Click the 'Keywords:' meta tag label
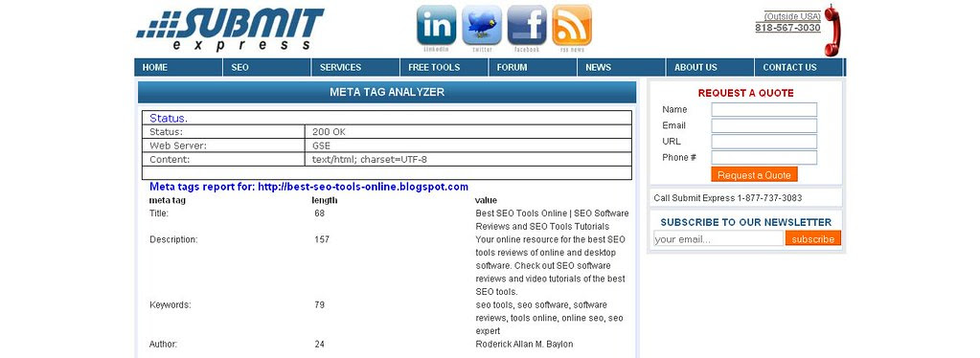Screen dimensions: 980x358 170,305
